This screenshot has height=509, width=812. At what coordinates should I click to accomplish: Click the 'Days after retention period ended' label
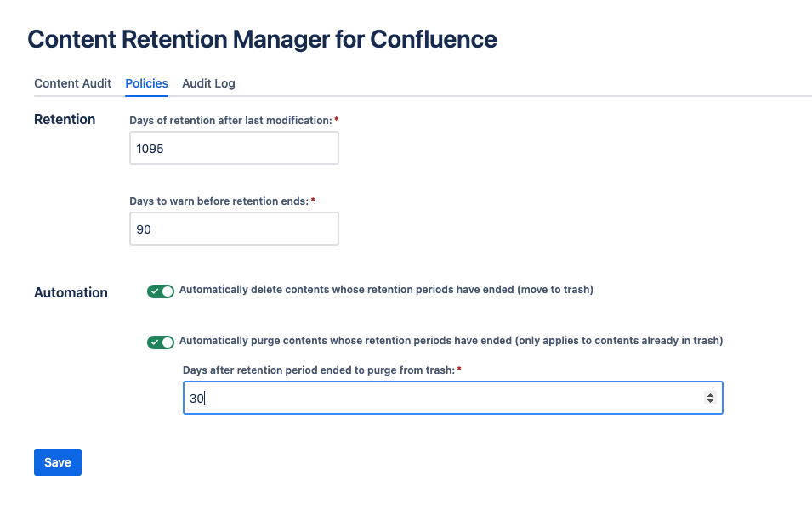319,370
